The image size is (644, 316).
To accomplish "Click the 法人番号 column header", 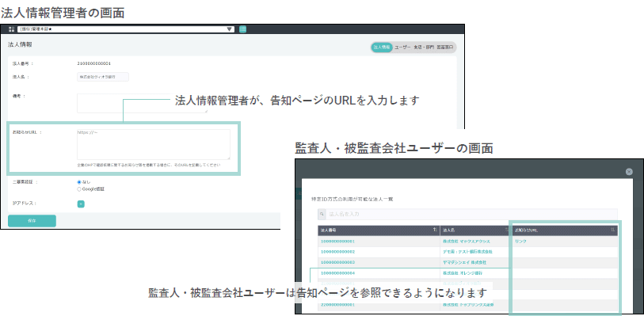I will pos(379,230).
